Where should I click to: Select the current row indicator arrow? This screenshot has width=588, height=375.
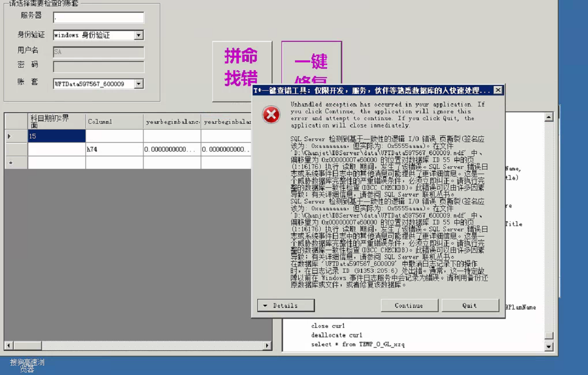point(10,136)
